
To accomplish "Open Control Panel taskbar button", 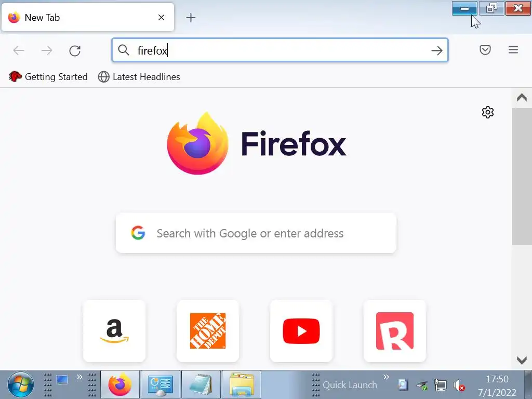I will (x=161, y=385).
